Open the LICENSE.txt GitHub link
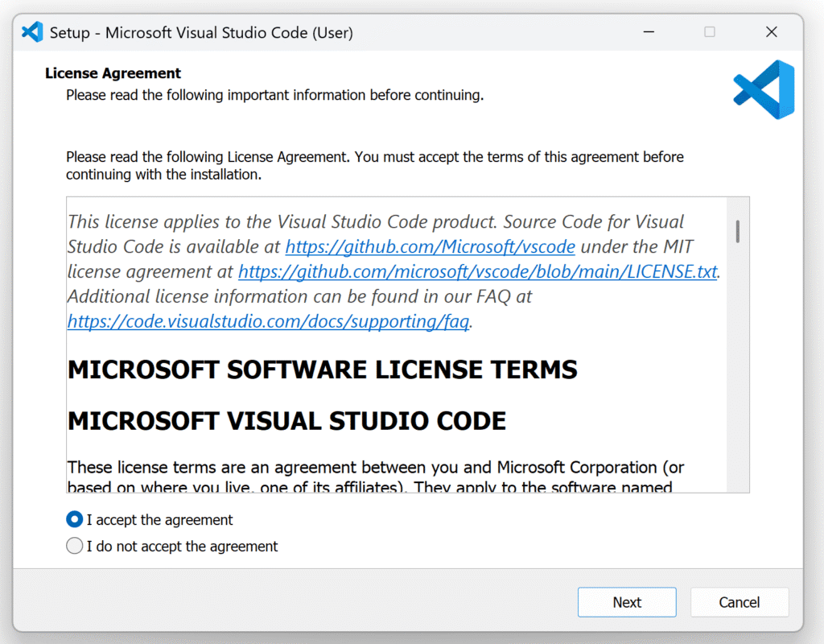 (x=478, y=271)
